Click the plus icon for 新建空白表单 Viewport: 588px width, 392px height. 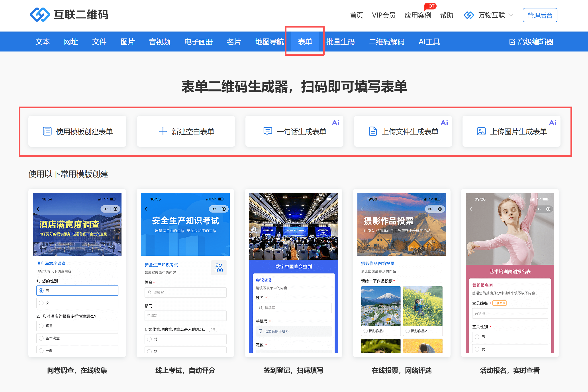(163, 131)
